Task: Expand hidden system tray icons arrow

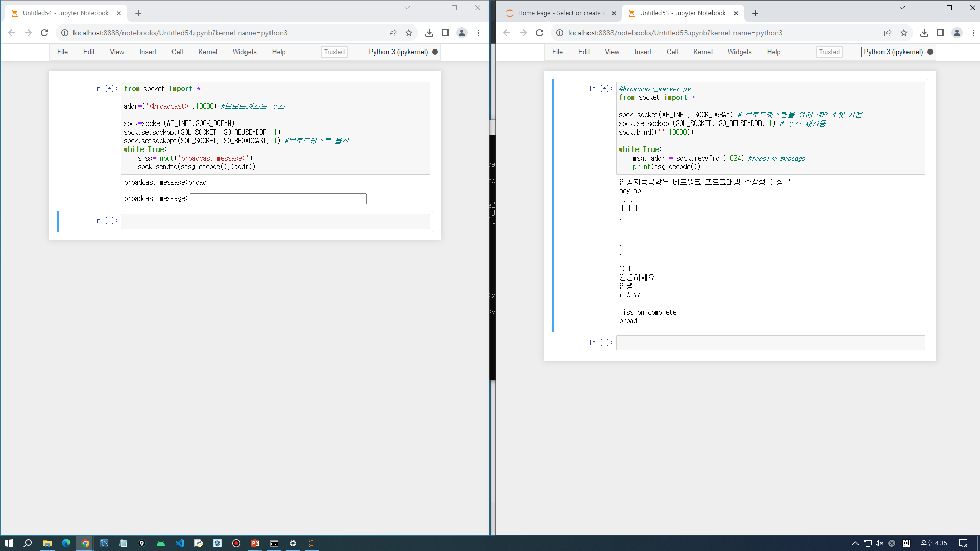Action: (855, 543)
